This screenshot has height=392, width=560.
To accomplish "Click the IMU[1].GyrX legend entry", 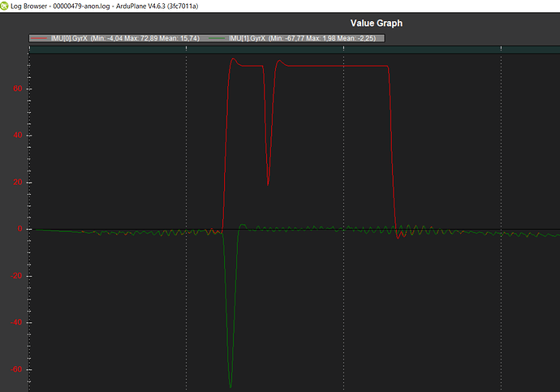I will (x=292, y=38).
